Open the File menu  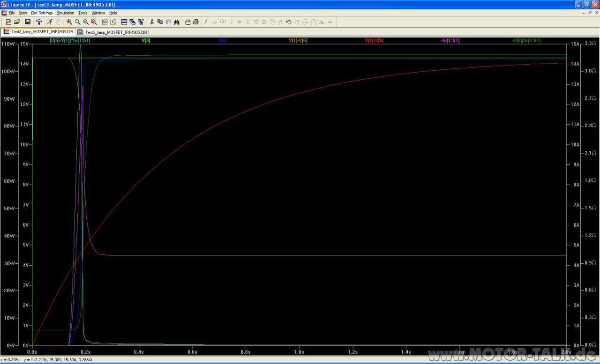click(x=12, y=13)
